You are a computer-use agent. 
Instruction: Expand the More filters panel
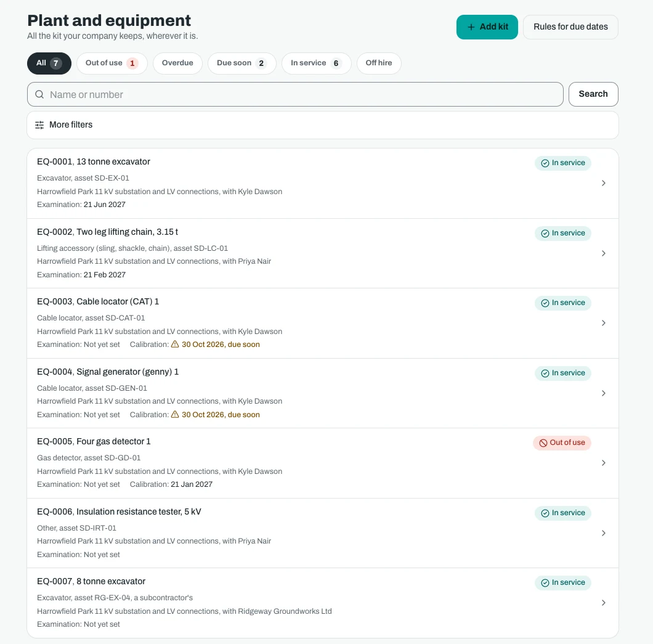point(322,125)
